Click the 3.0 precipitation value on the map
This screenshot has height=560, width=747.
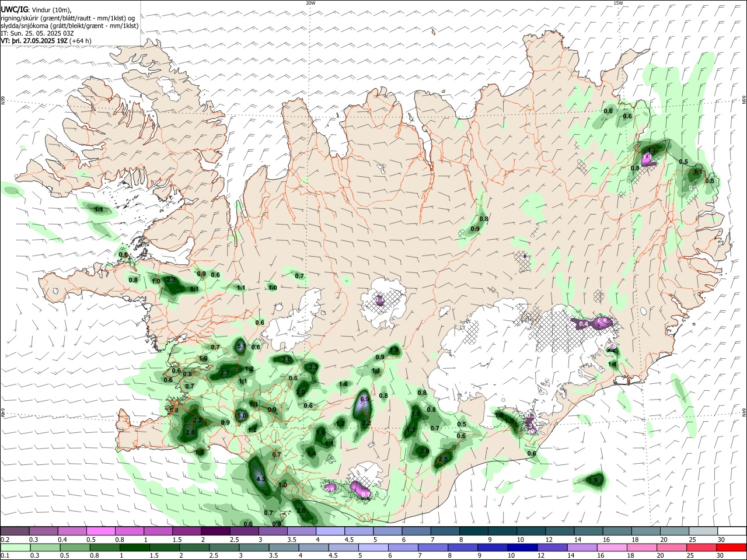coord(287,360)
